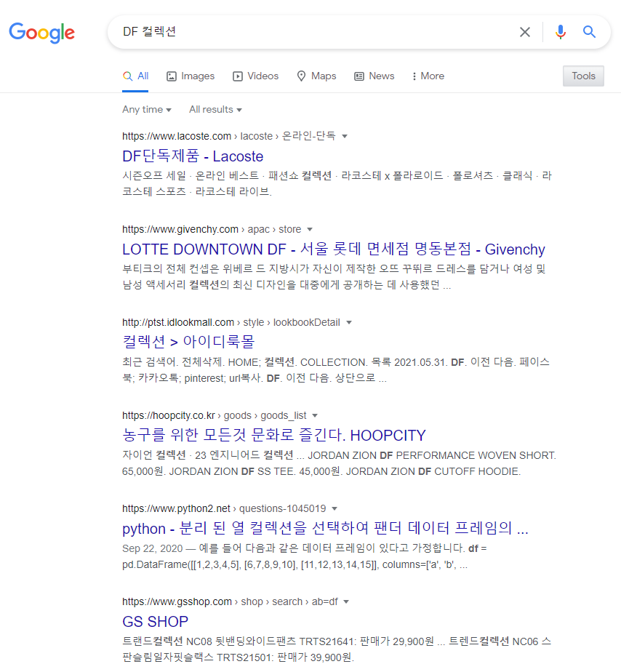The height and width of the screenshot is (672, 621).
Task: Open the arrow menu next to the hoopcity.co.kr URL
Action: [x=315, y=416]
